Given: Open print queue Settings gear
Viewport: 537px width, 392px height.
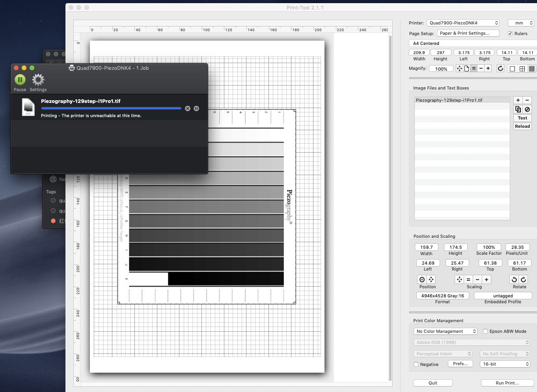Looking at the screenshot, I should (38, 80).
